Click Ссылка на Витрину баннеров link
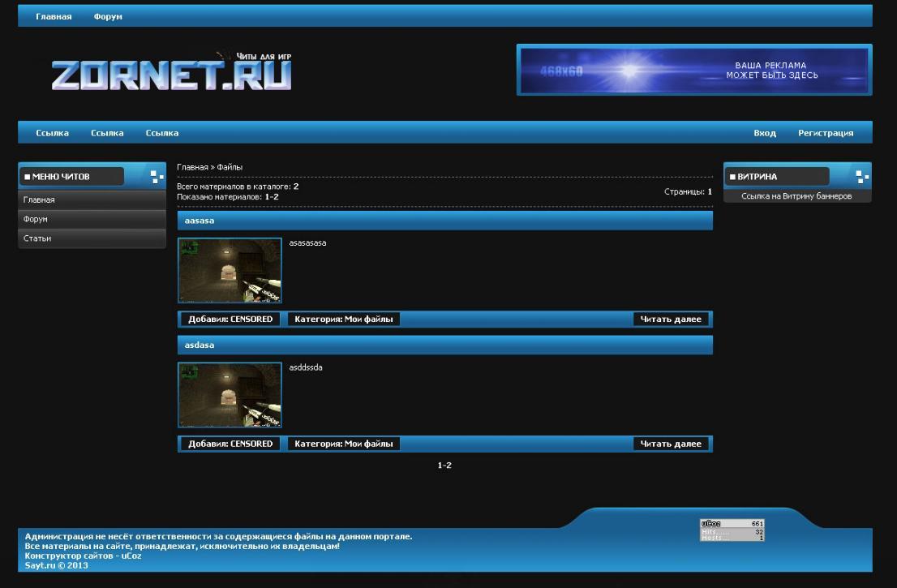The width and height of the screenshot is (897, 588). click(x=796, y=196)
